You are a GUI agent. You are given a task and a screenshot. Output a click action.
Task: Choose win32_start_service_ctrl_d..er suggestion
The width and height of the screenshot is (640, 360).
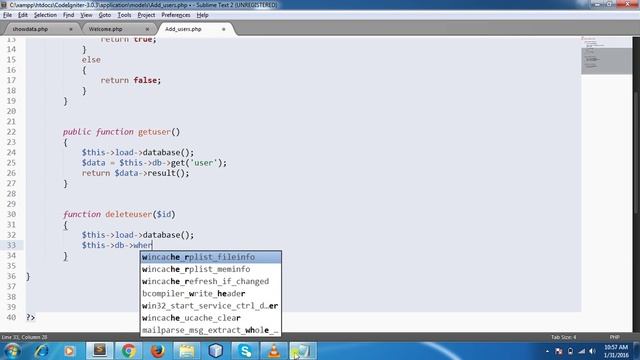pyautogui.click(x=211, y=306)
